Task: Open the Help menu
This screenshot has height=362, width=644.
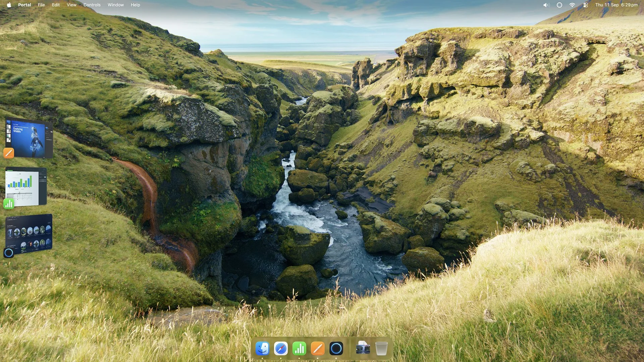Action: coord(135,5)
